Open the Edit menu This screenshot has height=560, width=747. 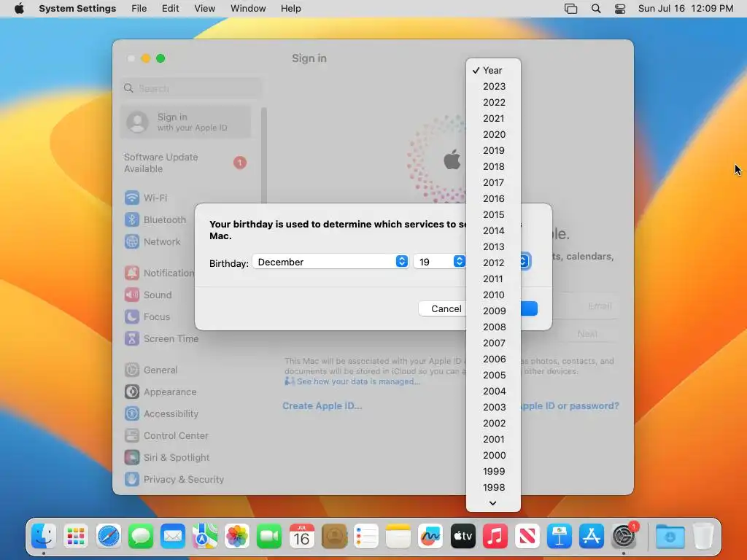tap(170, 9)
